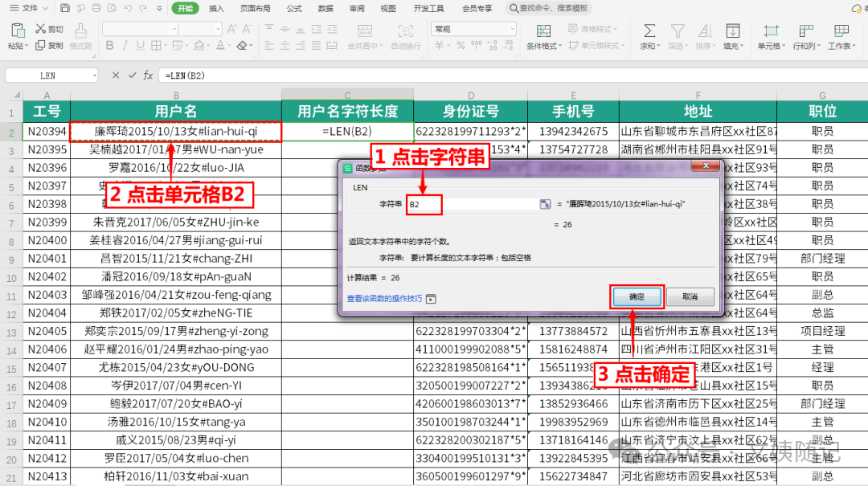Click the Undo arrow icon
Viewport: 868px width, 486px height.
coord(129,8)
